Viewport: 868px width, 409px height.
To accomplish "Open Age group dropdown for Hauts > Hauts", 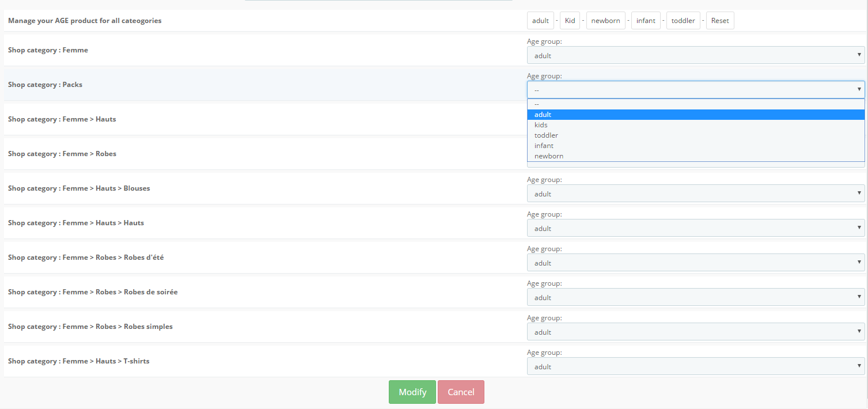I will [696, 228].
